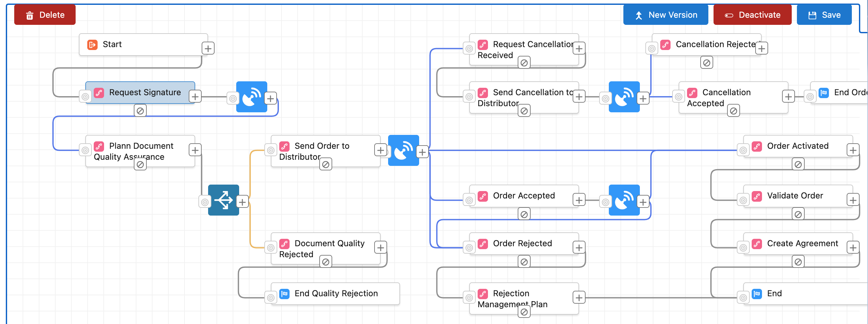Add step after Send Order to Distributor
The width and height of the screenshot is (868, 324).
380,150
